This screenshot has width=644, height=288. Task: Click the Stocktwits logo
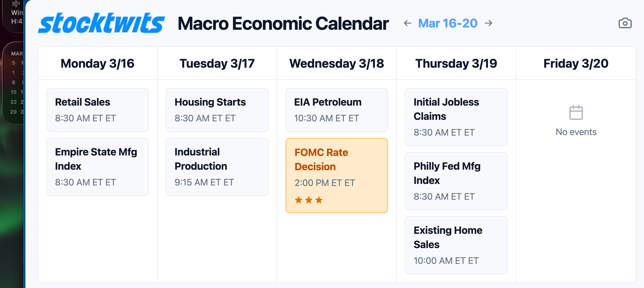(101, 23)
